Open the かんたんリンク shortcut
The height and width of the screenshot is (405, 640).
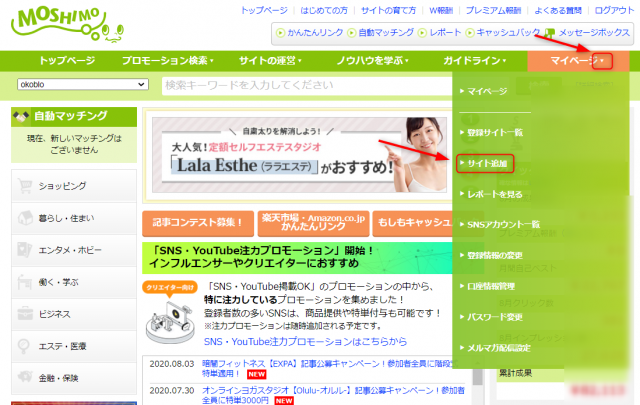point(315,33)
